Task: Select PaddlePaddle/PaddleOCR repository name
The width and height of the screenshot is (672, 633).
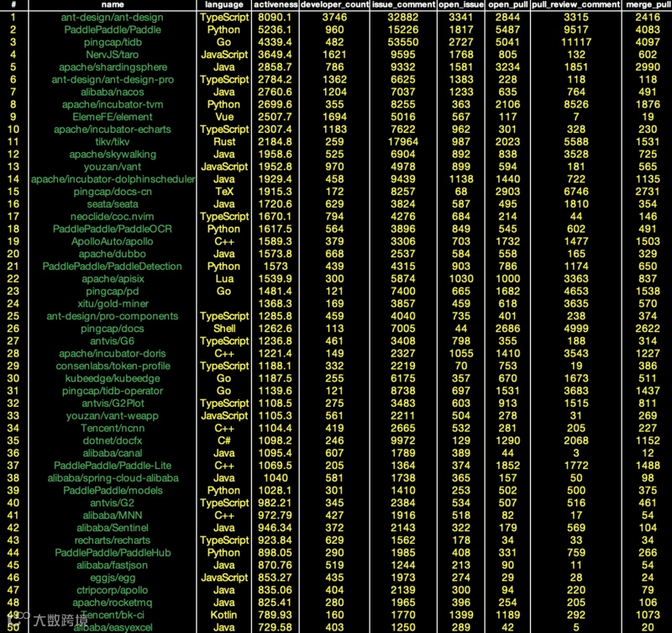Action: pyautogui.click(x=113, y=229)
